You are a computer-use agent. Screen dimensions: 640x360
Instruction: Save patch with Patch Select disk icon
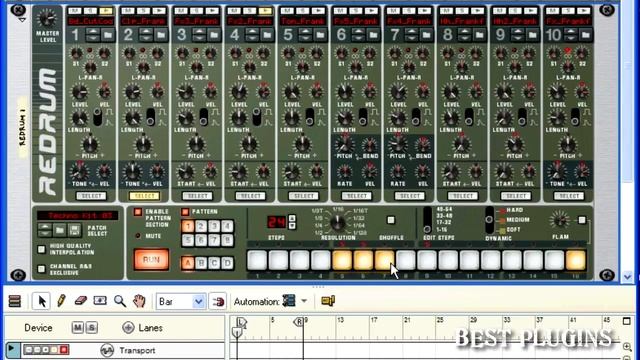pyautogui.click(x=74, y=231)
